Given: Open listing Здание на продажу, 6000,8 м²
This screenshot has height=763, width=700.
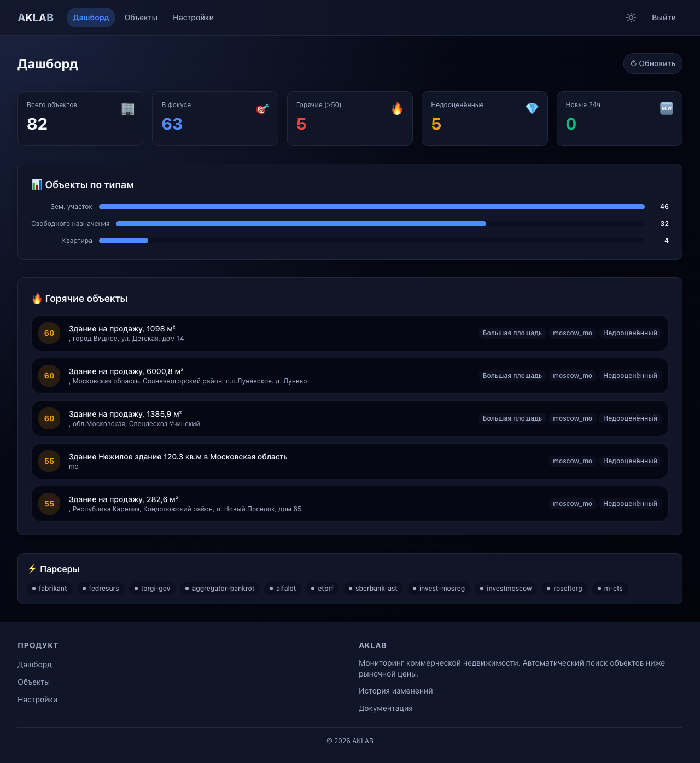Looking at the screenshot, I should click(x=350, y=376).
